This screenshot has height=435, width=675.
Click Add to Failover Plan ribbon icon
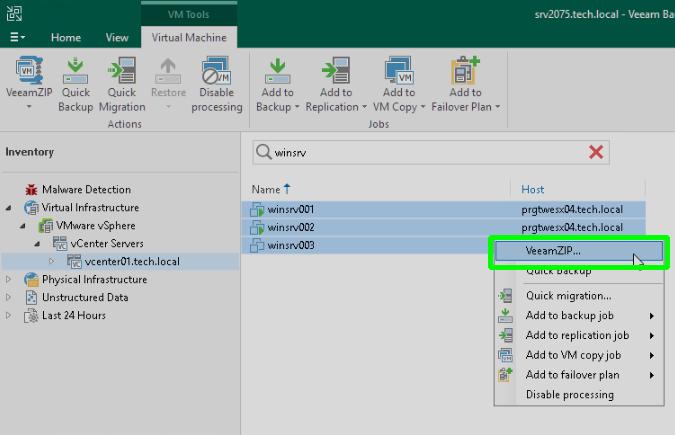(x=465, y=71)
